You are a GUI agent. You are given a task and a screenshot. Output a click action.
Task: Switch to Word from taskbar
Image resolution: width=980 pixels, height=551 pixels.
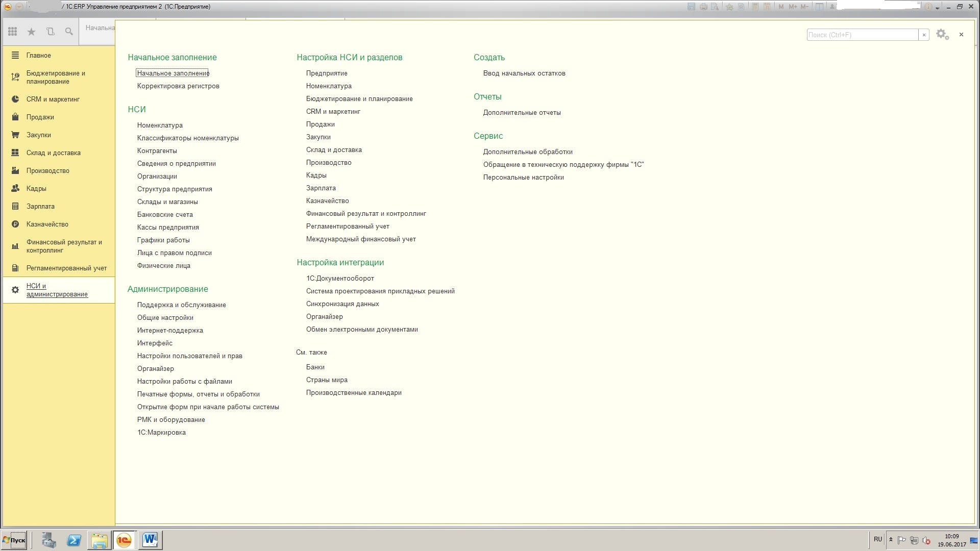coord(150,540)
